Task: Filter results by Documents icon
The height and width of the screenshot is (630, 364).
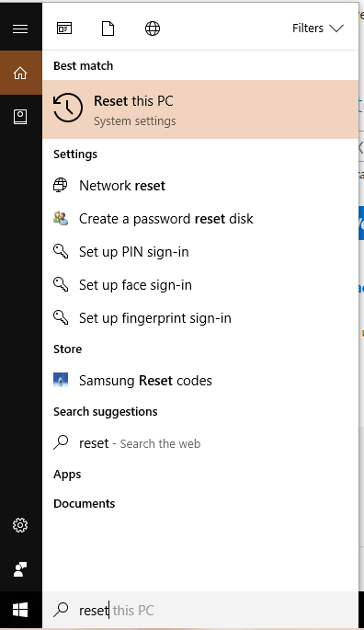Action: (x=108, y=29)
